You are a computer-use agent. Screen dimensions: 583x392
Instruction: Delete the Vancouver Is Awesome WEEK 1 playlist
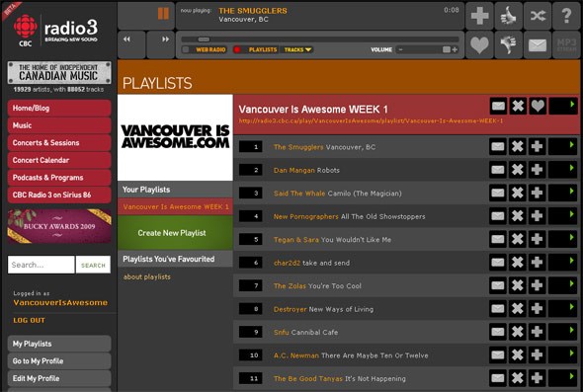pyautogui.click(x=518, y=107)
